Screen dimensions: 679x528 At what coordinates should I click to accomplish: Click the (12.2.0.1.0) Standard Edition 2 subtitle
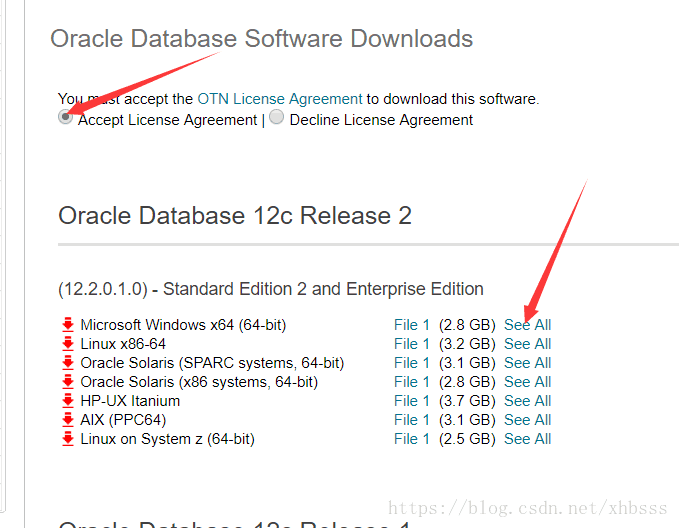point(271,289)
